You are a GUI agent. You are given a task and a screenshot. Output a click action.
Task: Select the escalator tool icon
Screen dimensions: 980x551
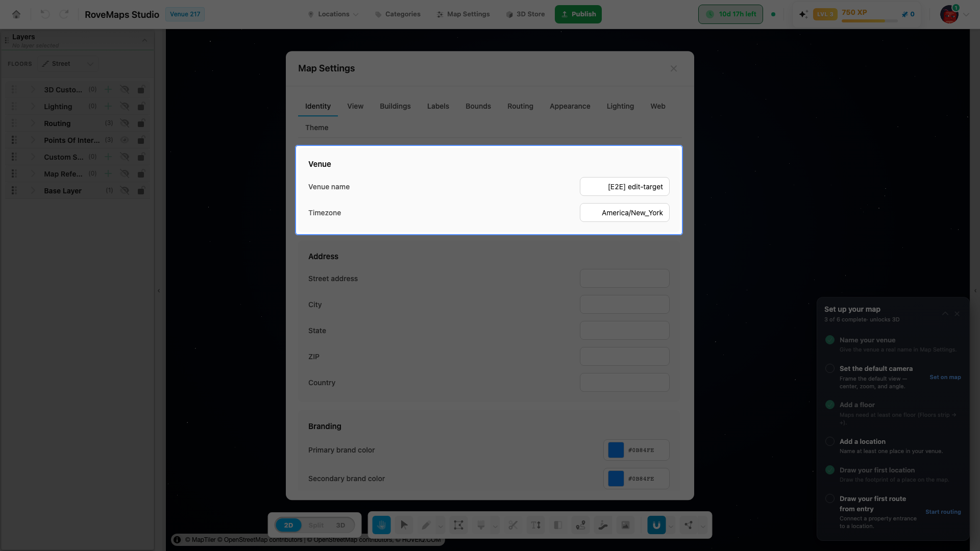click(603, 525)
